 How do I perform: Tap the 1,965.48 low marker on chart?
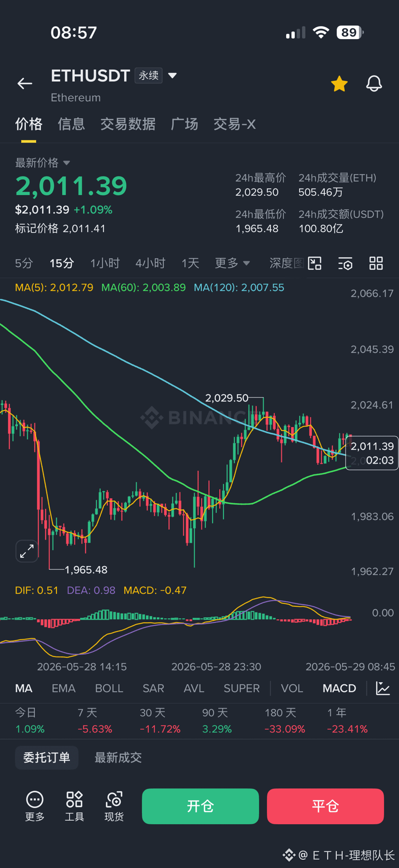[x=86, y=570]
